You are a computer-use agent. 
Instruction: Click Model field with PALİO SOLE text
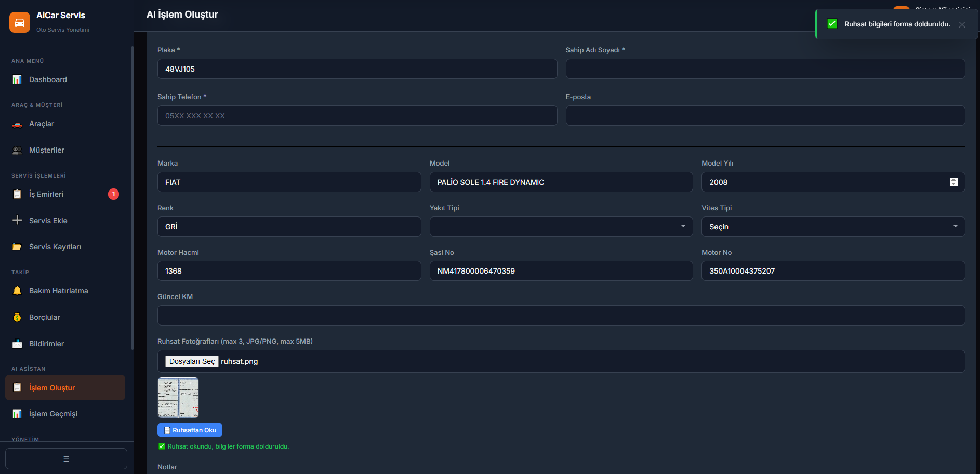(x=561, y=182)
